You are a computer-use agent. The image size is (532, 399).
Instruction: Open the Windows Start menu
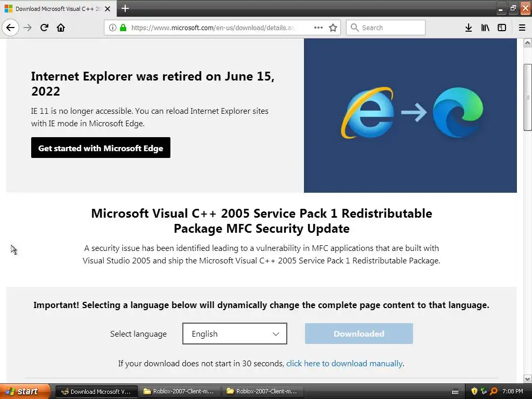(25, 392)
